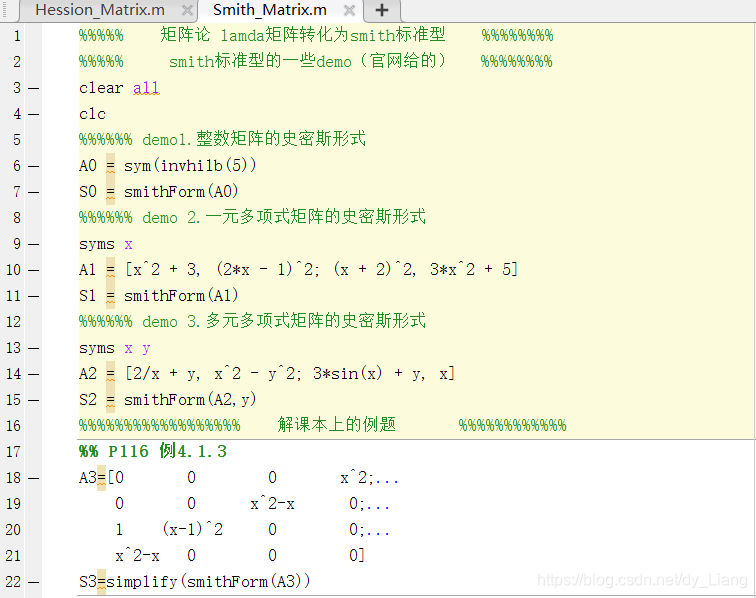Screen dimensions: 756x598
Task: Switch to the Hession_Matrix.m tab
Action: (x=100, y=10)
